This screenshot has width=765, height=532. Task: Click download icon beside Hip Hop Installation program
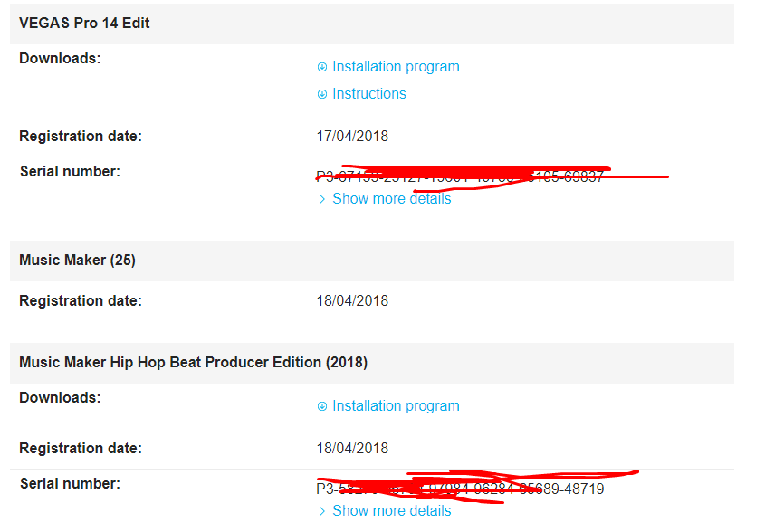pyautogui.click(x=321, y=406)
